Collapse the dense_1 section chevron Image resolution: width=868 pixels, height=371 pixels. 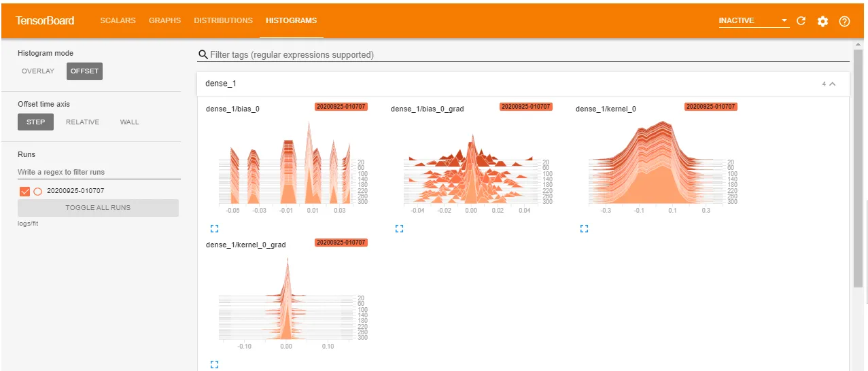click(x=833, y=84)
